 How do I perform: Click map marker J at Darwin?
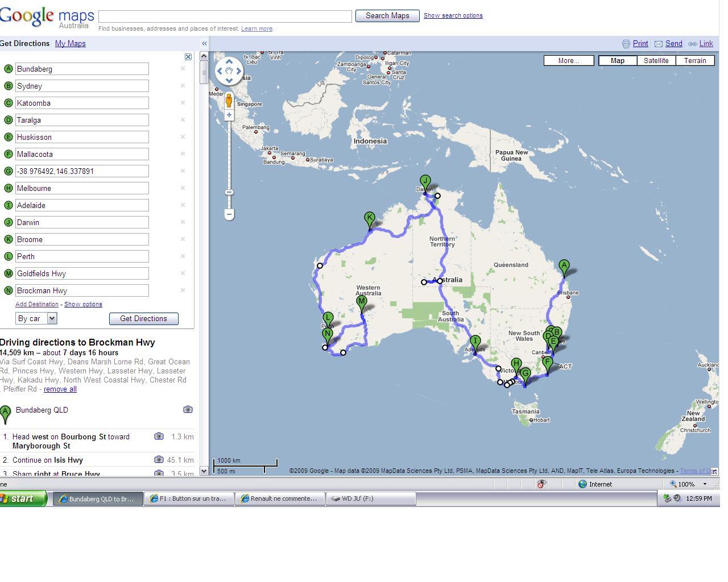coord(425,184)
